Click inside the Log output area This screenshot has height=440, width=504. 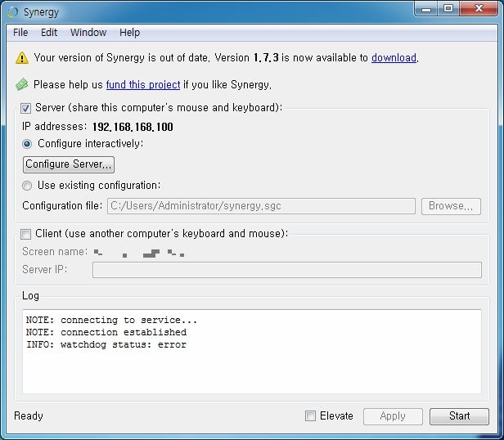coord(252,352)
